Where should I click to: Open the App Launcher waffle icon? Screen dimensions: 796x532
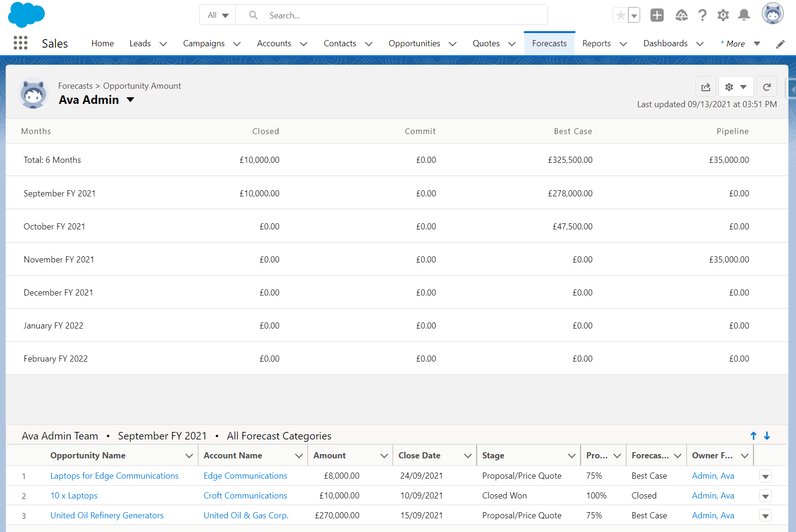[20, 43]
